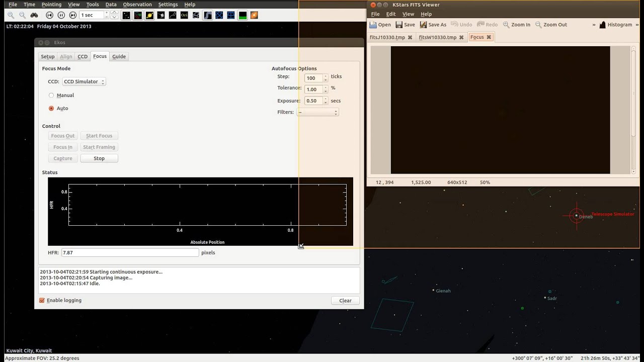The width and height of the screenshot is (644, 362).
Task: Click the HFR value field
Action: pos(130,252)
